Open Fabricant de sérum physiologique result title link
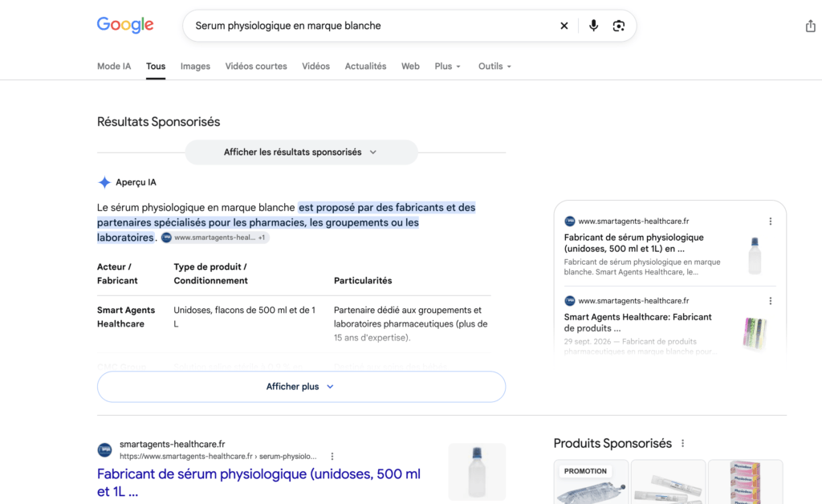822x504 pixels. click(x=259, y=482)
